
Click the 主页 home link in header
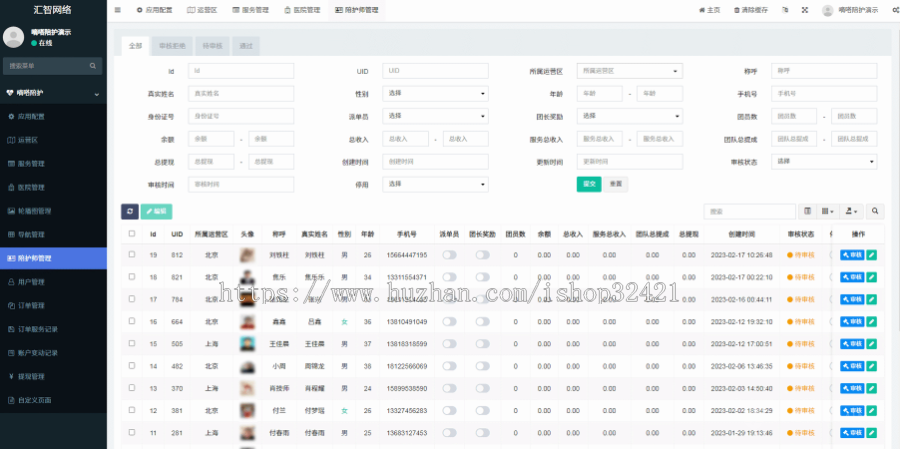click(709, 10)
